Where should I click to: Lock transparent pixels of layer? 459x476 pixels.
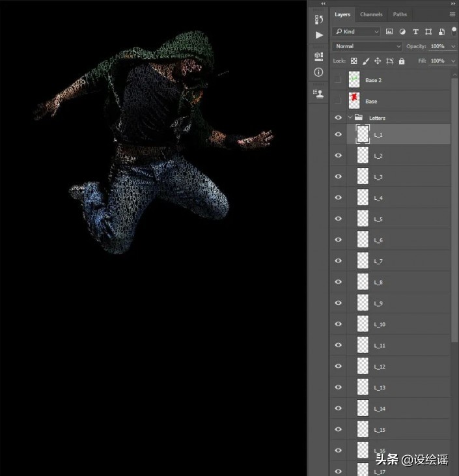coord(354,61)
